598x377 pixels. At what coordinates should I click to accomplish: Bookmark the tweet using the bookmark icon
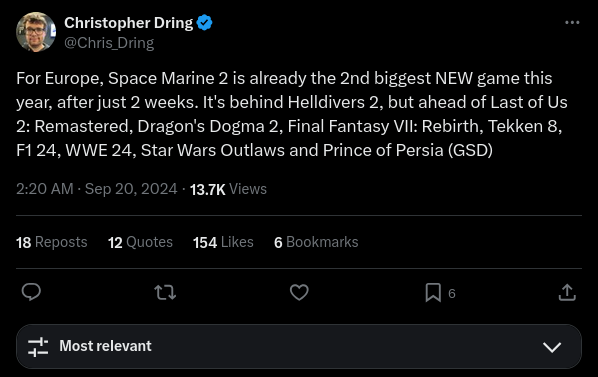point(433,292)
